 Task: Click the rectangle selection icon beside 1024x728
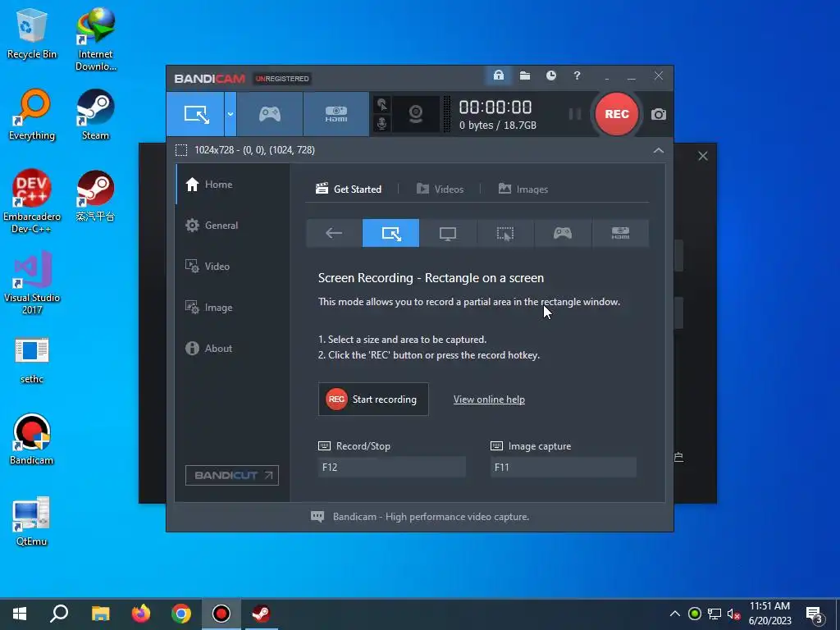pyautogui.click(x=181, y=150)
